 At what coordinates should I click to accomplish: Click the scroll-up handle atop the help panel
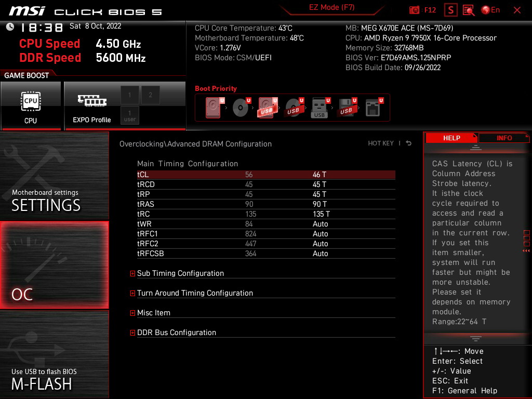476,148
